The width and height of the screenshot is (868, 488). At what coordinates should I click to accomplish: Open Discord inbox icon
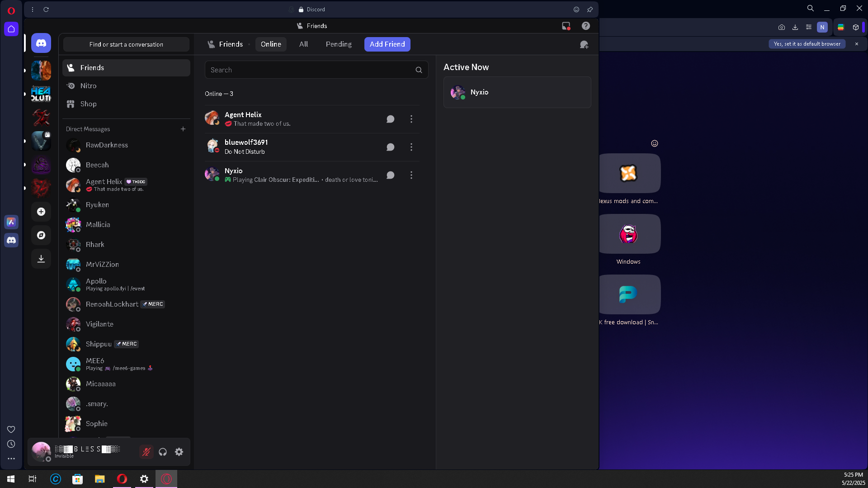[566, 26]
